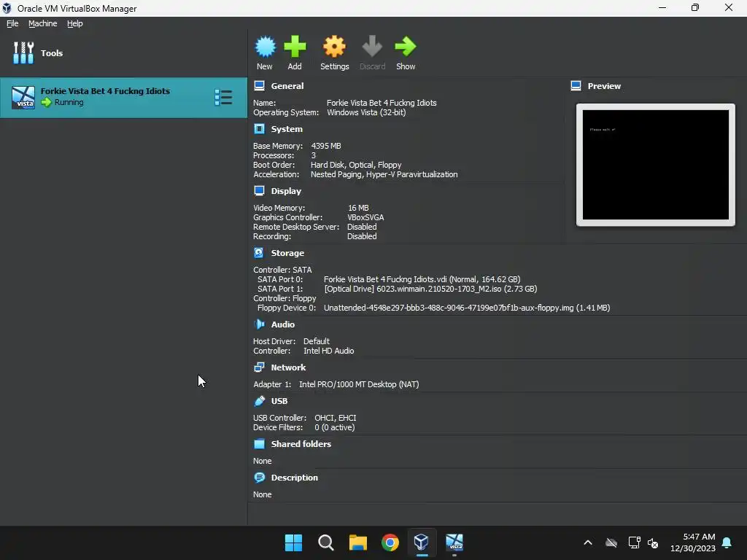
Task: Click the notification bell in the taskbar
Action: tap(727, 542)
